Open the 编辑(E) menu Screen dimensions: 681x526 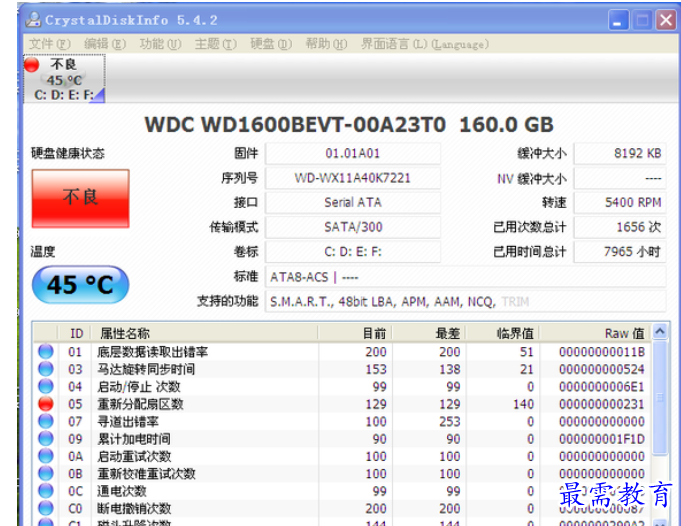(x=105, y=44)
